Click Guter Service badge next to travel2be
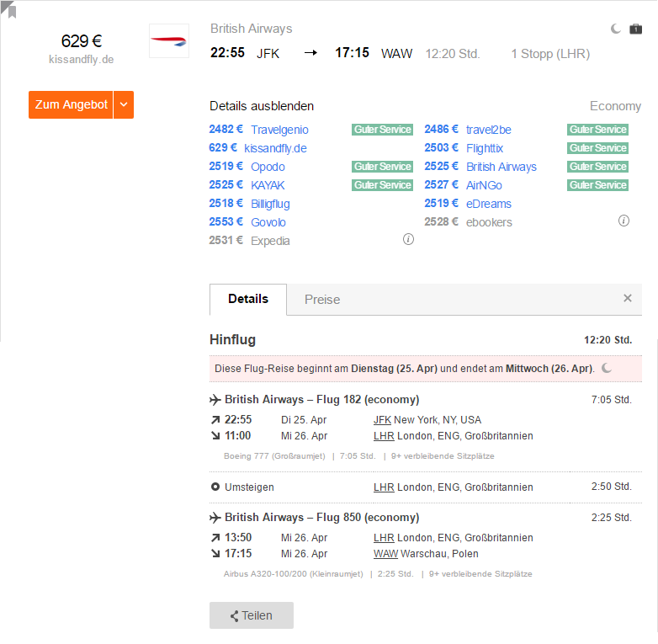Viewport: 658px width, 644px height. click(597, 130)
